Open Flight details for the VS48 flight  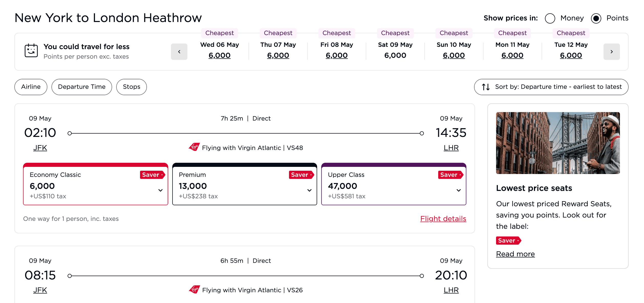click(443, 219)
